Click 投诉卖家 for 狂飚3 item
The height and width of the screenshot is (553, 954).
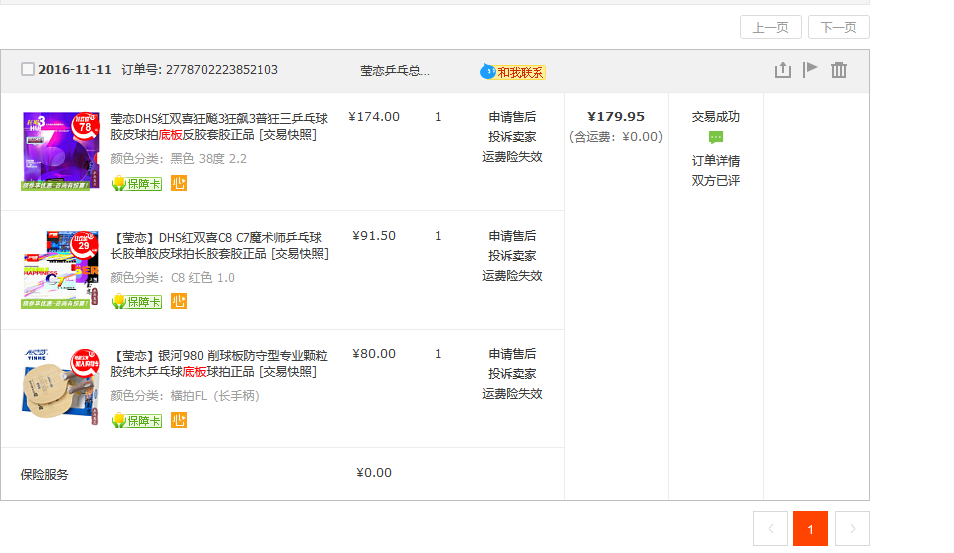512,137
